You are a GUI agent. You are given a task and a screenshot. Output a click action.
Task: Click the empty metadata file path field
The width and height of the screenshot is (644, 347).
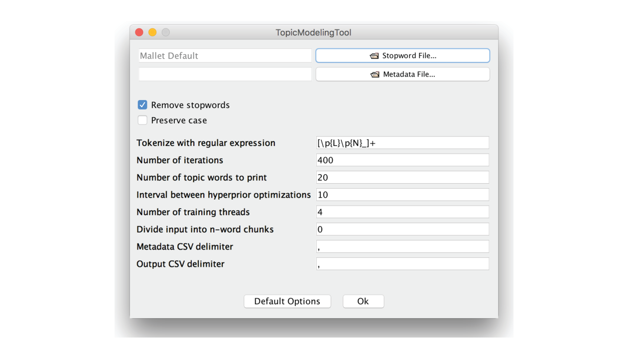pos(225,74)
